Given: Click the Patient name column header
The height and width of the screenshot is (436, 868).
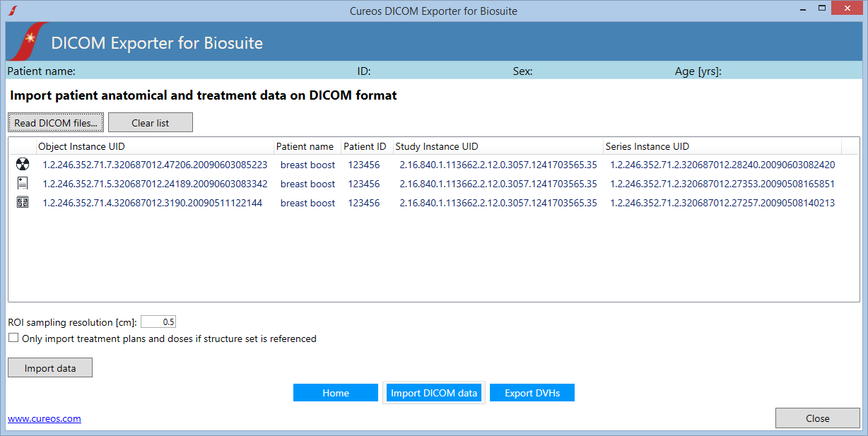Looking at the screenshot, I should point(305,146).
